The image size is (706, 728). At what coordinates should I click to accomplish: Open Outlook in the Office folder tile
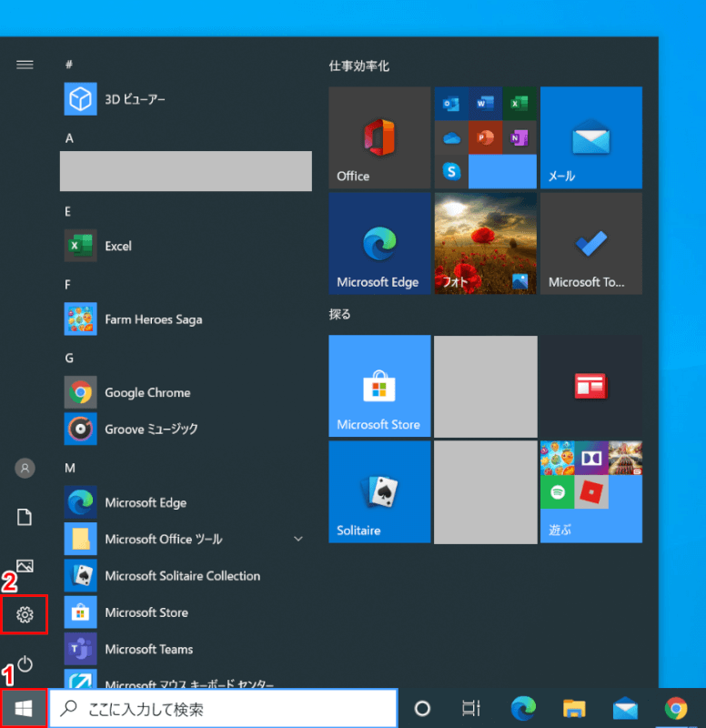[451, 104]
